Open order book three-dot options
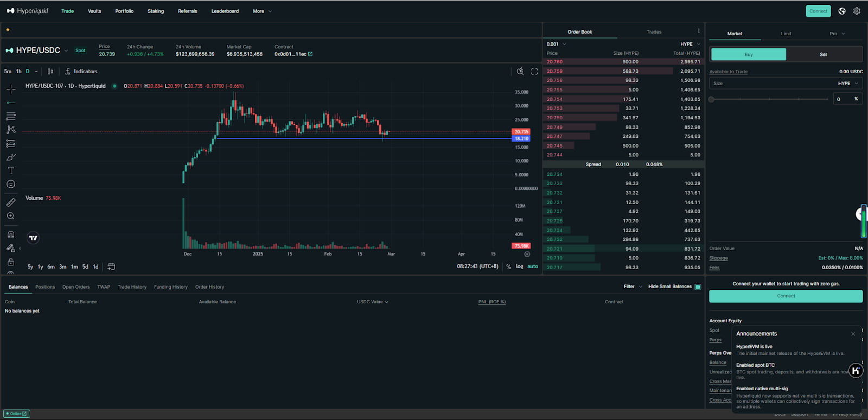The height and width of the screenshot is (420, 868). [x=699, y=31]
